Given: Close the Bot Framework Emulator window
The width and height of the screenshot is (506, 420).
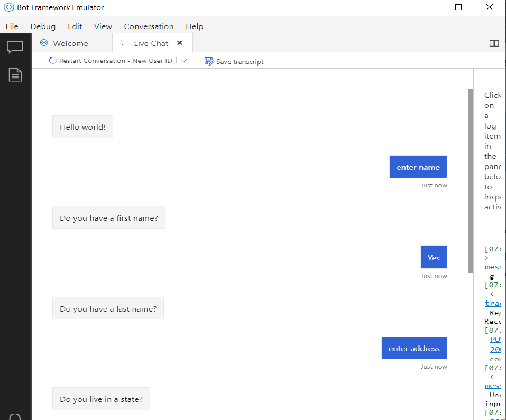Looking at the screenshot, I should [490, 7].
